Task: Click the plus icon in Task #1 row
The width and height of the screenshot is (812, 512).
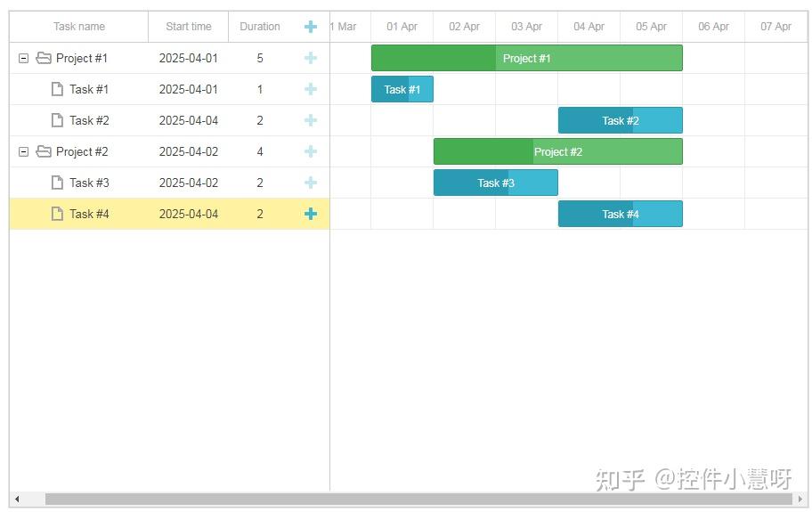Action: pyautogui.click(x=310, y=89)
